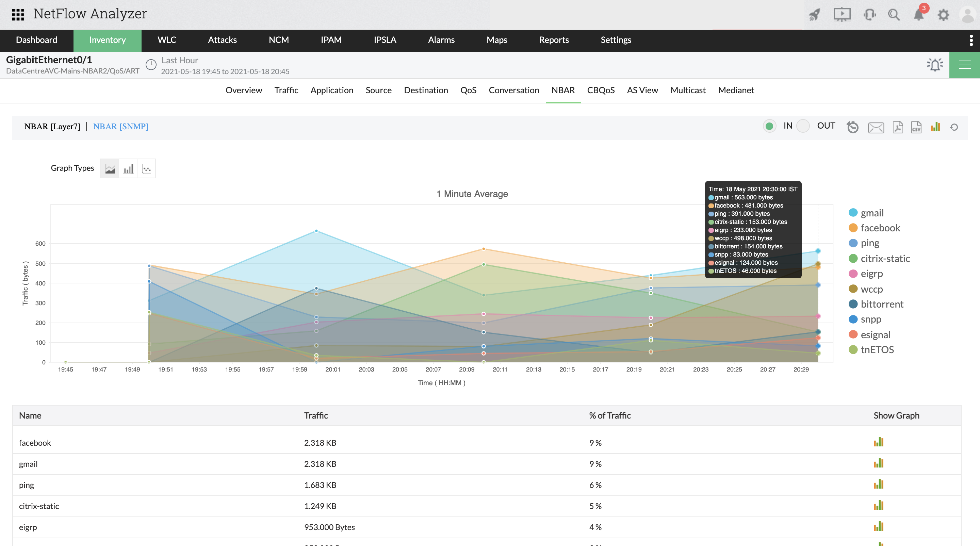980x558 pixels.
Task: Click the scatter plot graph type icon
Action: pos(147,168)
